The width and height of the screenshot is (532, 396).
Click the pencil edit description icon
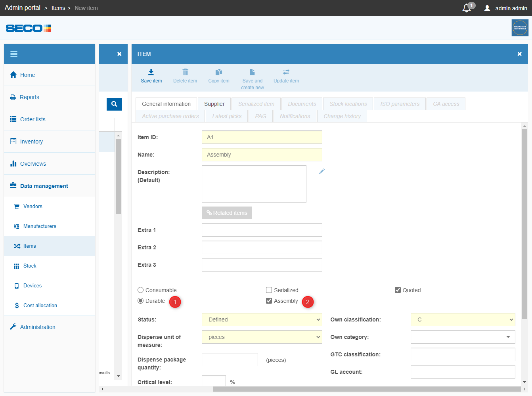[322, 171]
